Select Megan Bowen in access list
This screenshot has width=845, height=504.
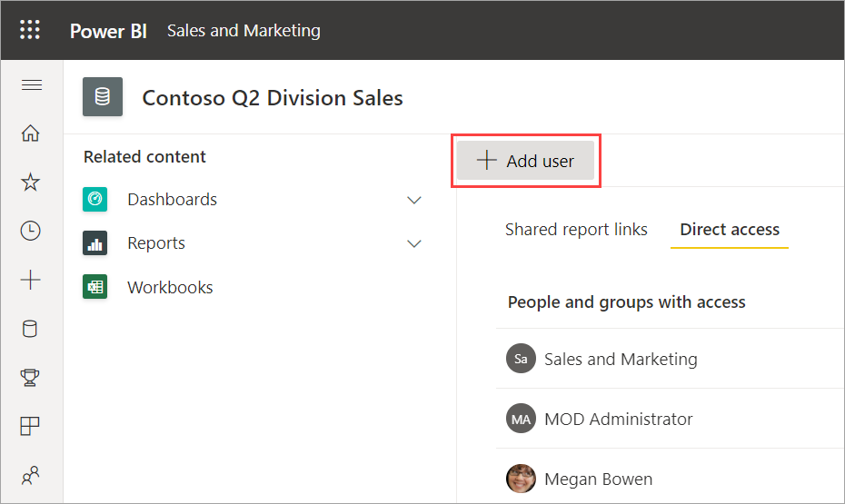[x=598, y=479]
